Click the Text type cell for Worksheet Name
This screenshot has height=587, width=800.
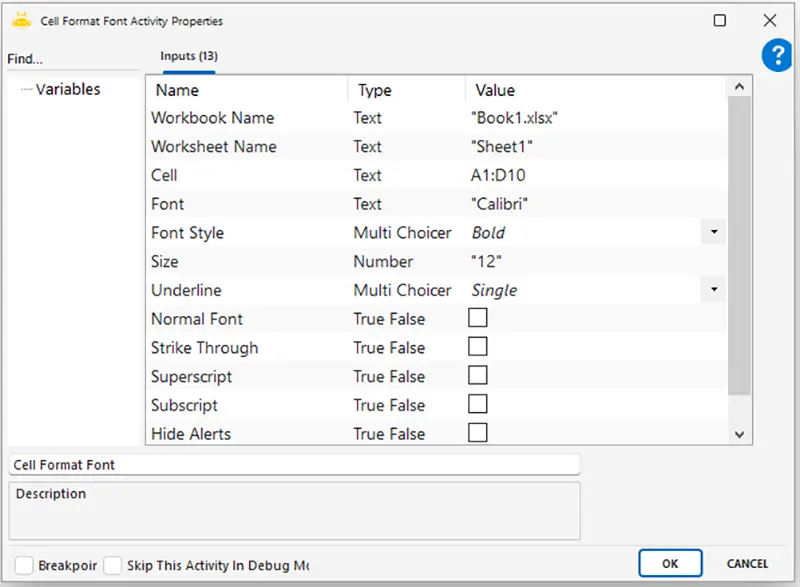coord(367,147)
